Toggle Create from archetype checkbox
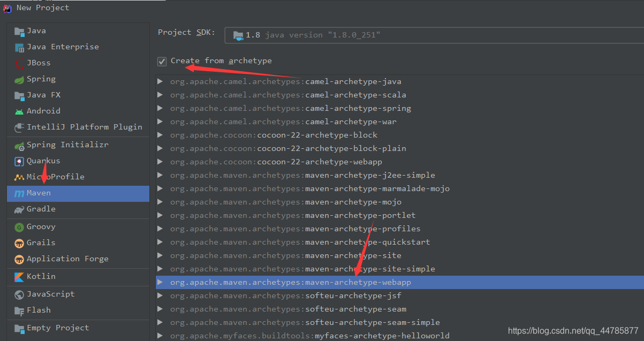Viewport: 644px width, 341px height. (162, 62)
